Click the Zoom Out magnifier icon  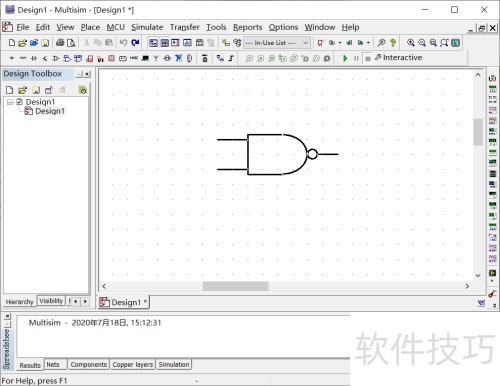pos(422,43)
